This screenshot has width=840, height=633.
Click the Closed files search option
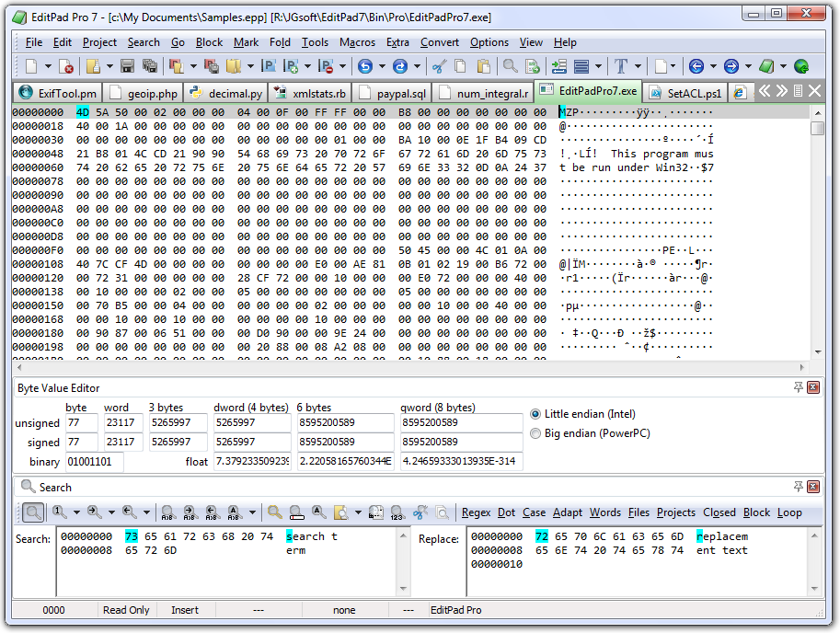pos(719,512)
